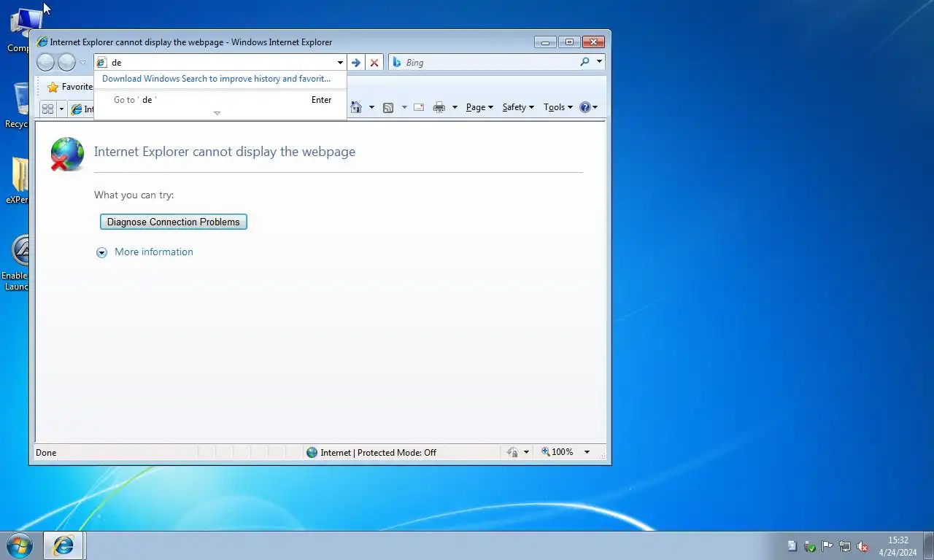Click Safely Remove Hardware tray icon

810,546
